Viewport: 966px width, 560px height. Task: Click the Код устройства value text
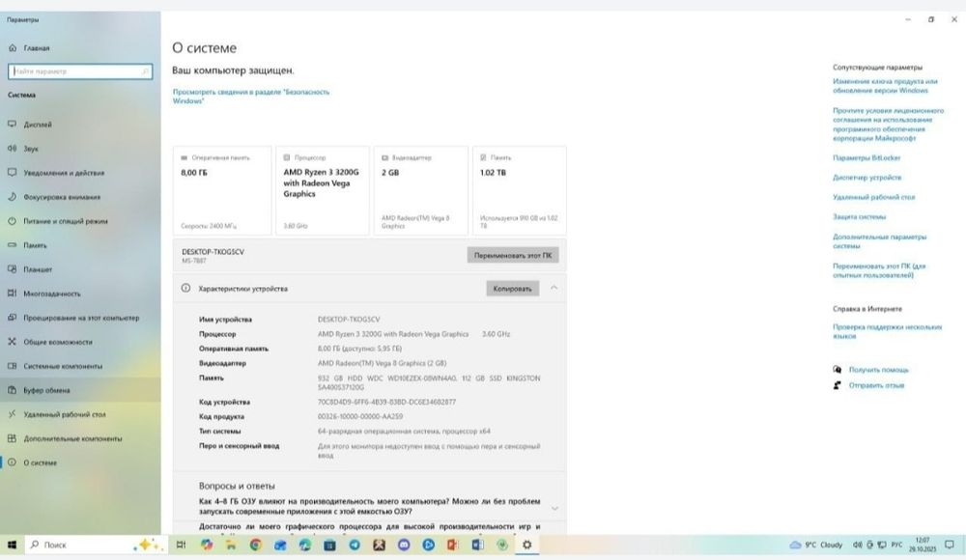coord(387,402)
